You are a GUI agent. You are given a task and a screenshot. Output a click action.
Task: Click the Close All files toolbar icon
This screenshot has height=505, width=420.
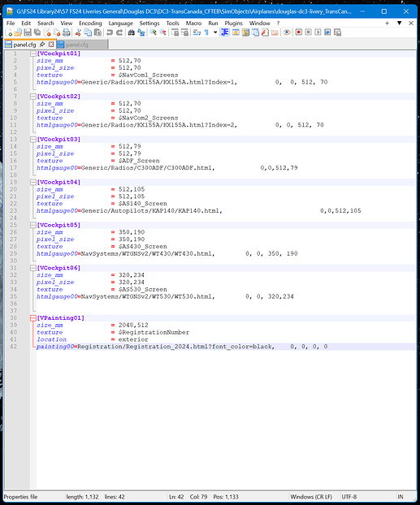[x=57, y=32]
